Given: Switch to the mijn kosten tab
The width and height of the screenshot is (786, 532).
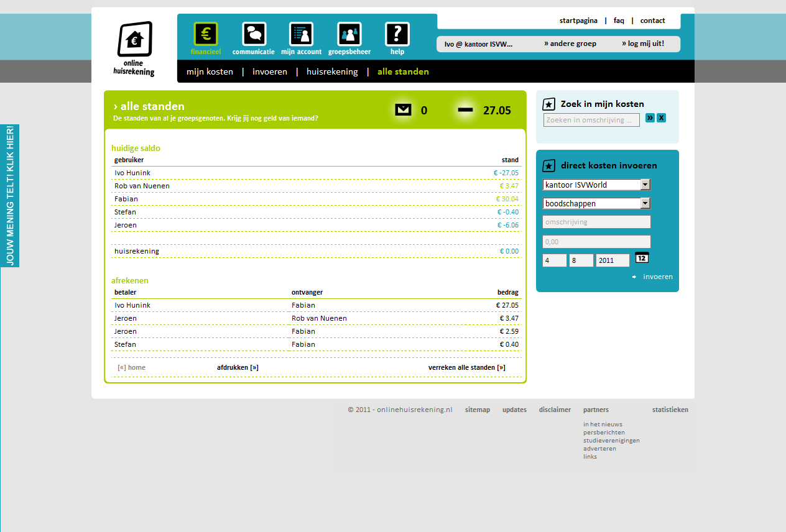Looking at the screenshot, I should coord(210,71).
